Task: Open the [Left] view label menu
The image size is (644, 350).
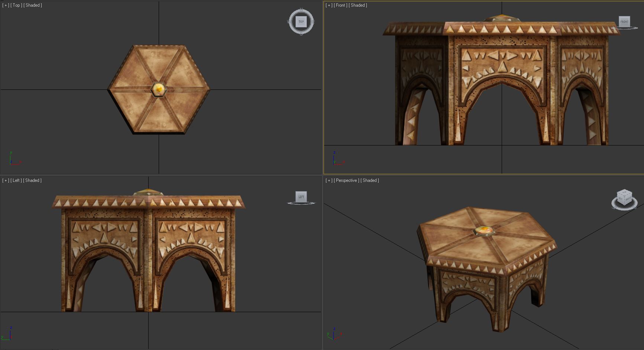Action: 16,180
